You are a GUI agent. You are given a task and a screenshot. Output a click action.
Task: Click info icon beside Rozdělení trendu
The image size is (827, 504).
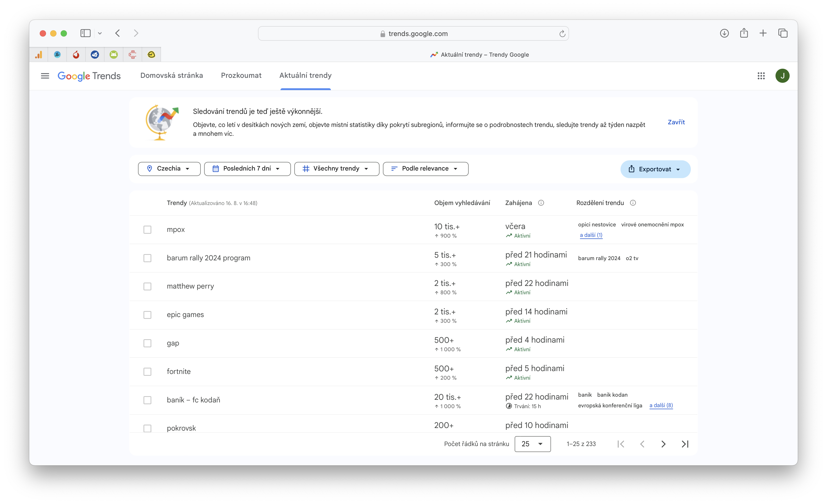(633, 203)
